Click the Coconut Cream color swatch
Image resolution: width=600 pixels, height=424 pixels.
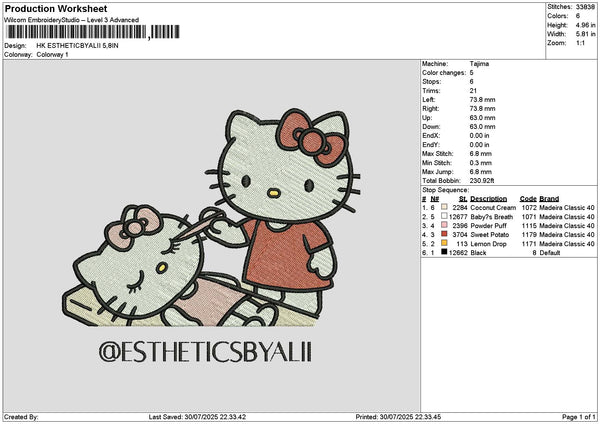point(444,207)
